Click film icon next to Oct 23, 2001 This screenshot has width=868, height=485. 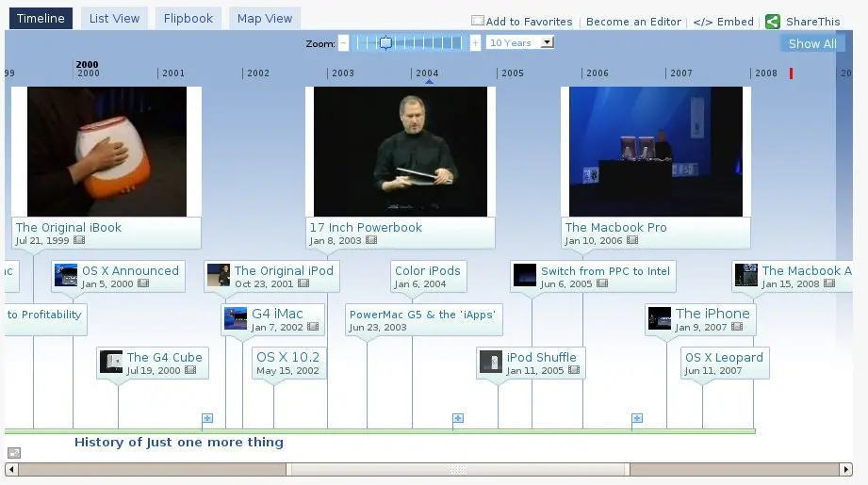click(x=303, y=283)
